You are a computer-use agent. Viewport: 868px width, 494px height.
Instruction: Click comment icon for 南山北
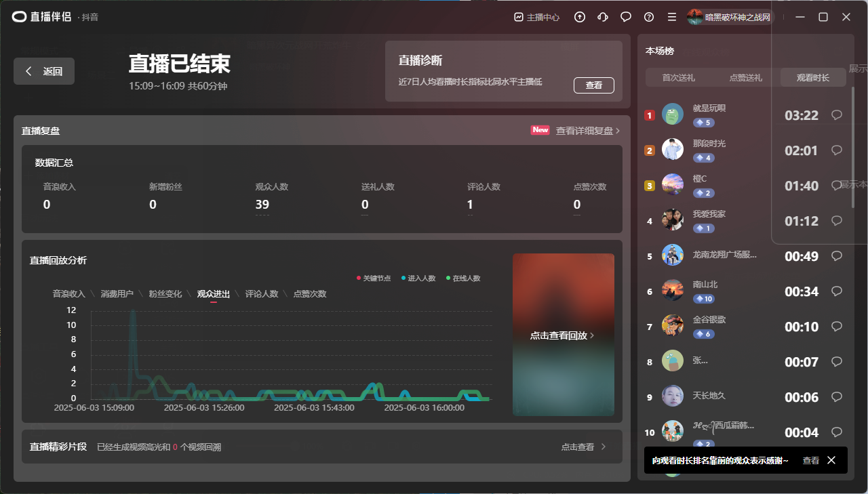(x=837, y=291)
